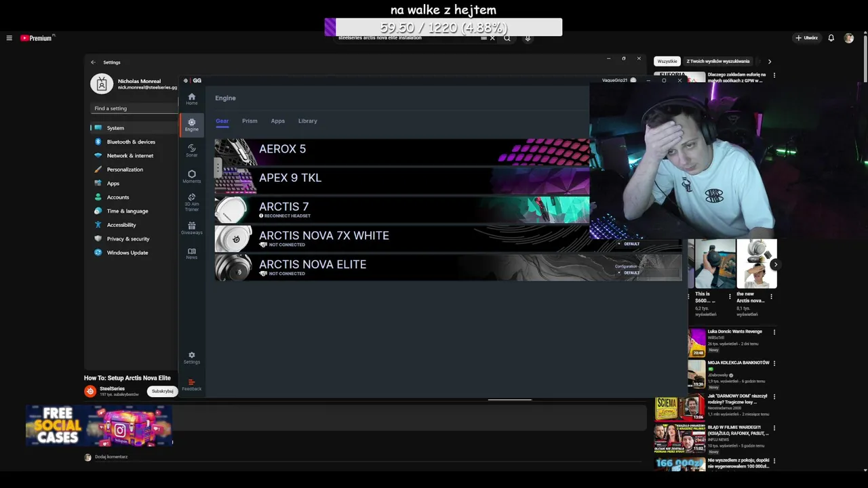Open GG Settings gear icon
This screenshot has width=868, height=488.
pyautogui.click(x=192, y=357)
